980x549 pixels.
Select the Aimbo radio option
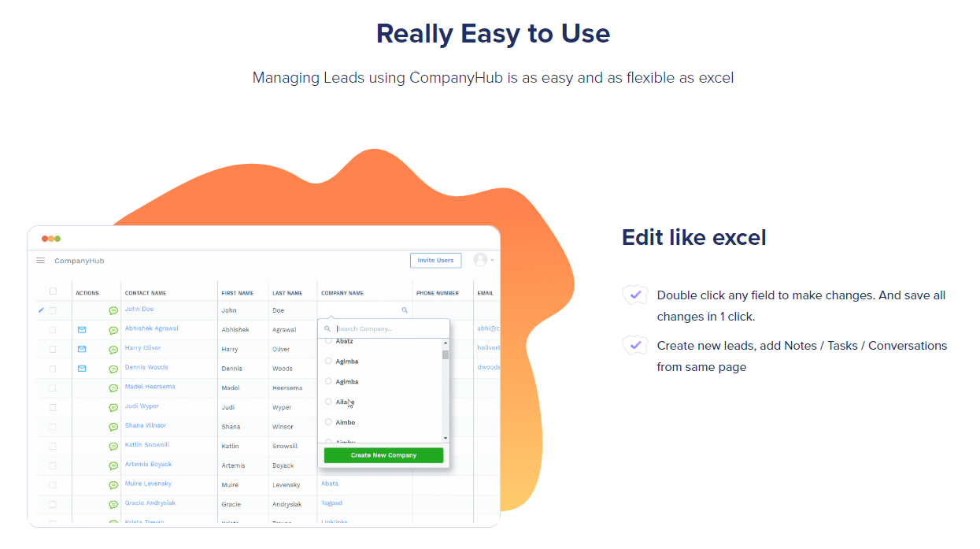tap(328, 422)
